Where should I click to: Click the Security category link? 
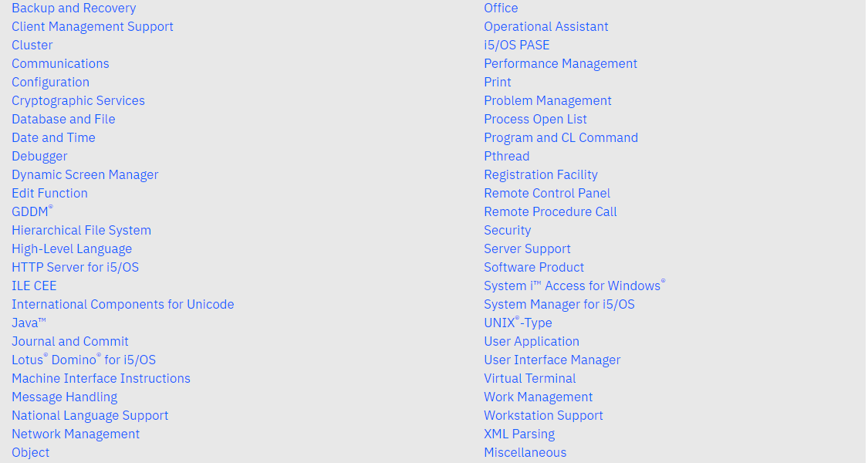(x=507, y=231)
